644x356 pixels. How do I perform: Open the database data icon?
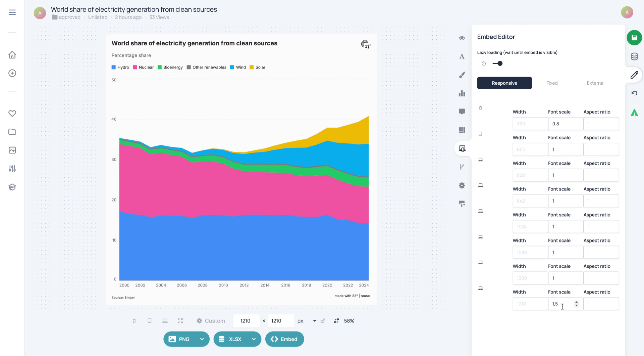[634, 56]
